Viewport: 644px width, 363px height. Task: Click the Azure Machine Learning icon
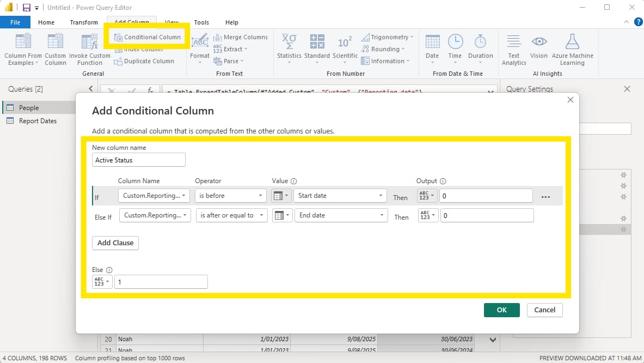click(x=572, y=43)
